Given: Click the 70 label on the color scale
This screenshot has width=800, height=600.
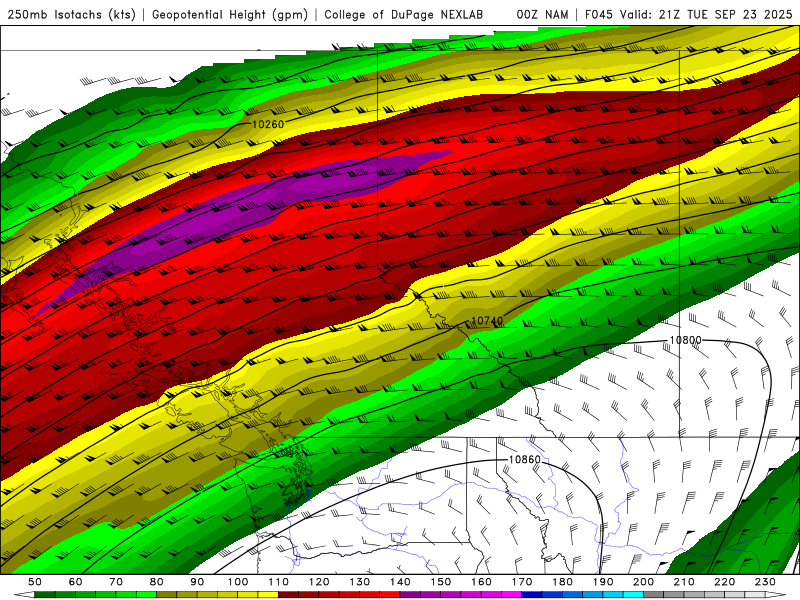Looking at the screenshot, I should pos(116,582).
